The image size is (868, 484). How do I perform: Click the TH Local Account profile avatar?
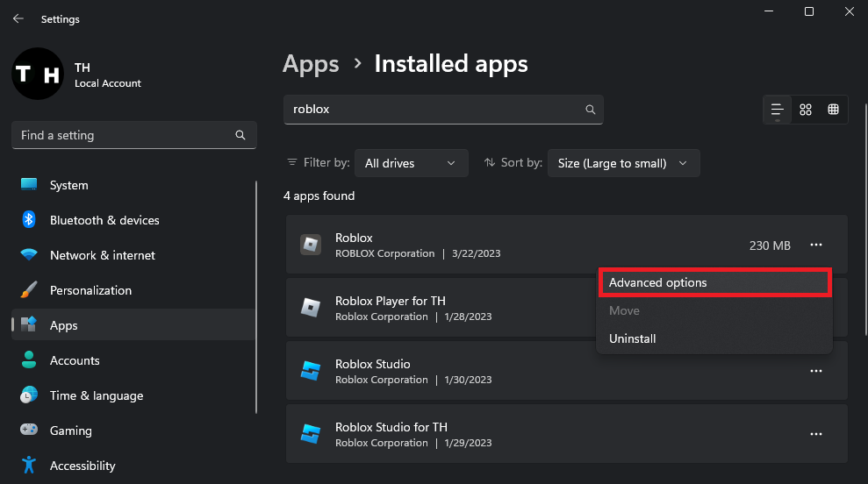click(37, 74)
